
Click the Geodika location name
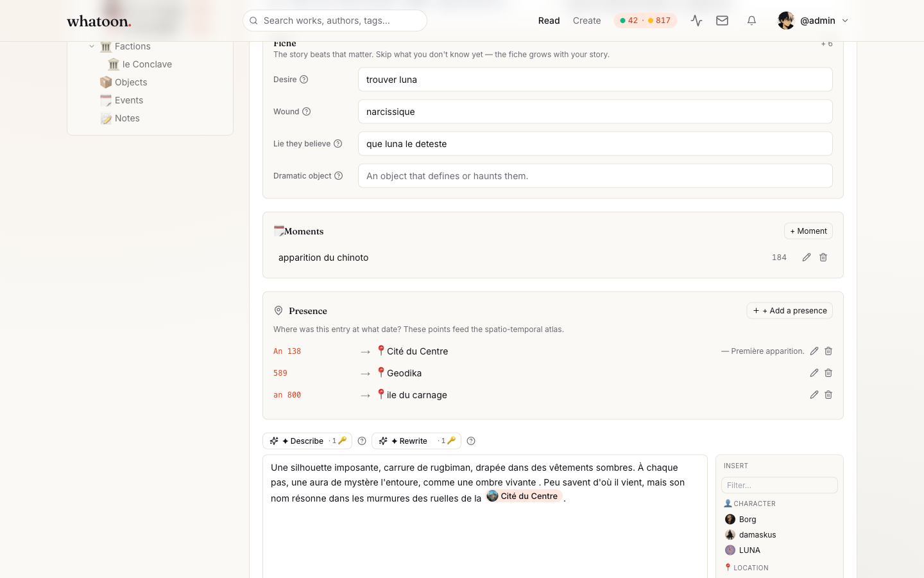point(404,373)
